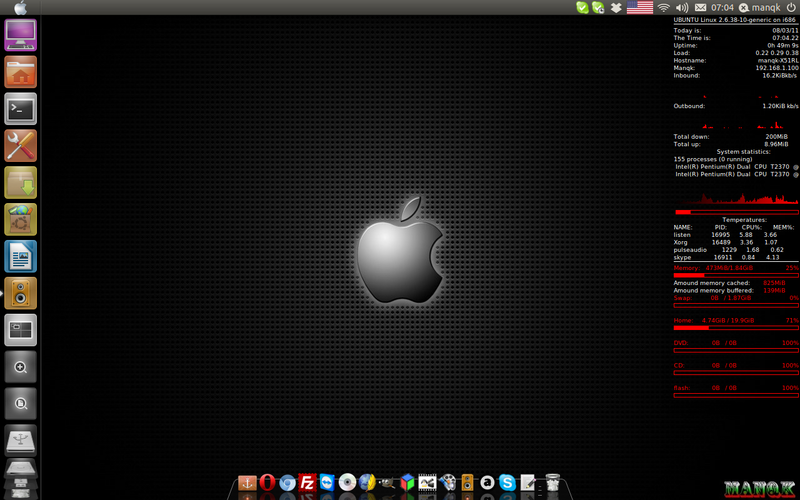Open the Trash in the dock
The image size is (800, 500).
tap(553, 482)
